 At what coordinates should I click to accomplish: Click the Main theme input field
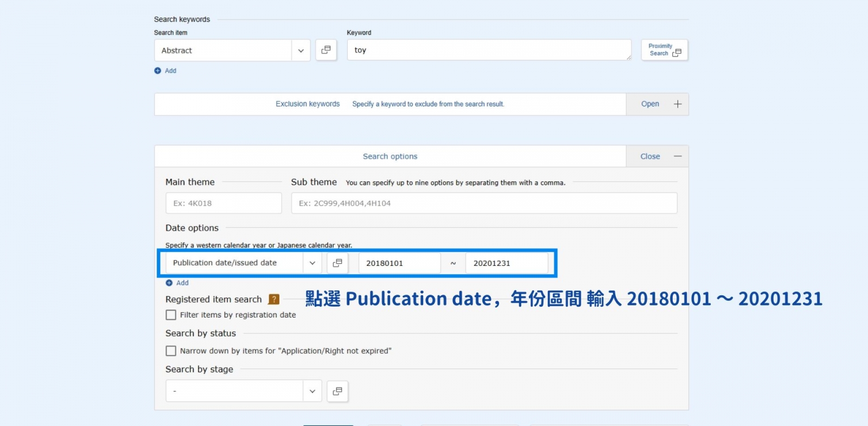(x=224, y=203)
